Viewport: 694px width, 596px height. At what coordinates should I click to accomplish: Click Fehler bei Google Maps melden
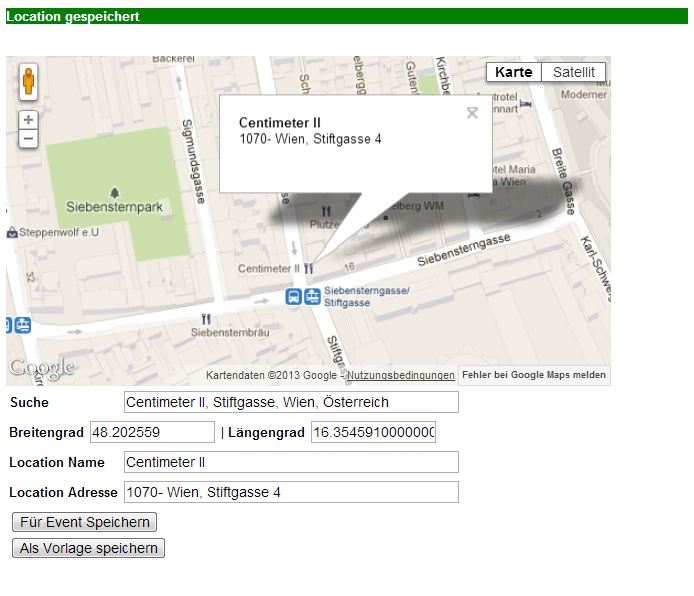[x=534, y=375]
